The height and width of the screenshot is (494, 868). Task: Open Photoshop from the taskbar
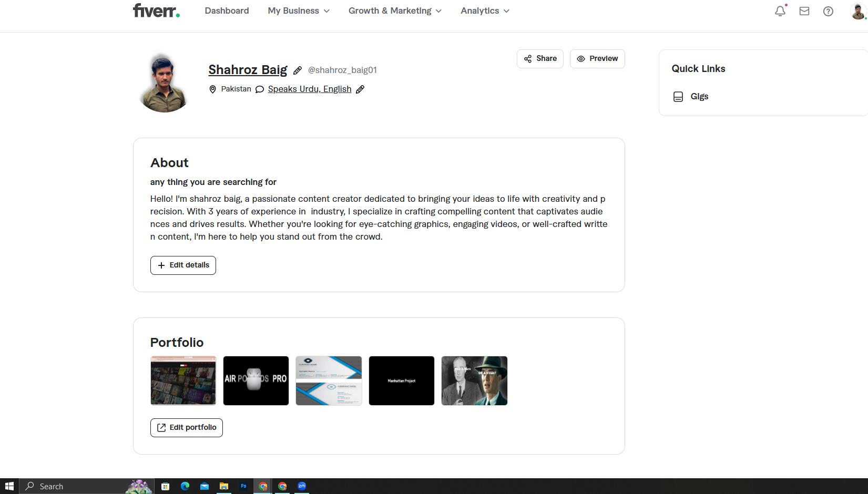click(243, 486)
